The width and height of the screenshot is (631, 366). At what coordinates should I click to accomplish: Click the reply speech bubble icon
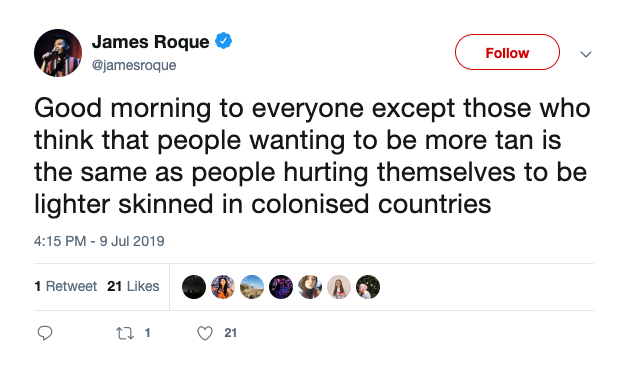[x=45, y=333]
